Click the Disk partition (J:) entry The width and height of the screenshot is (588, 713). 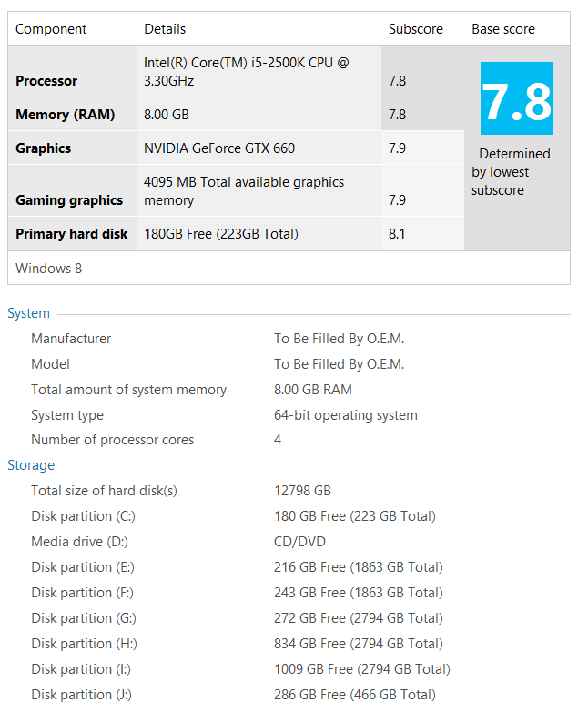pyautogui.click(x=81, y=695)
